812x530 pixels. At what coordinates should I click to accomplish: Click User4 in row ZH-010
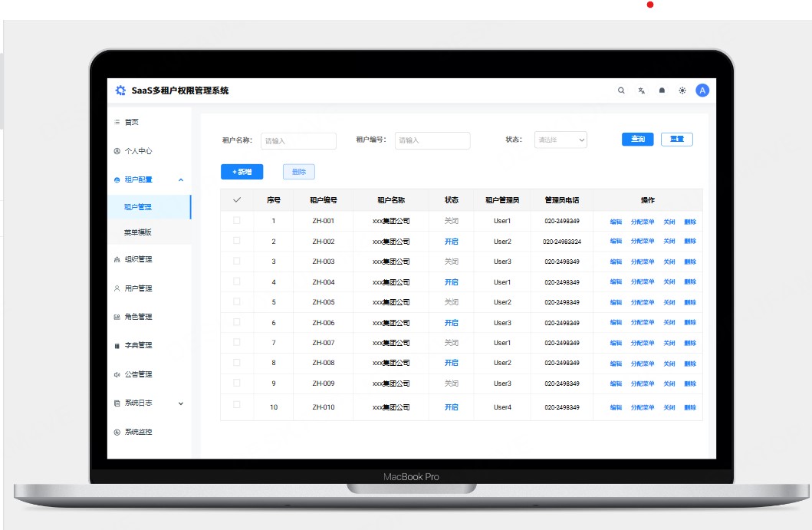(502, 407)
